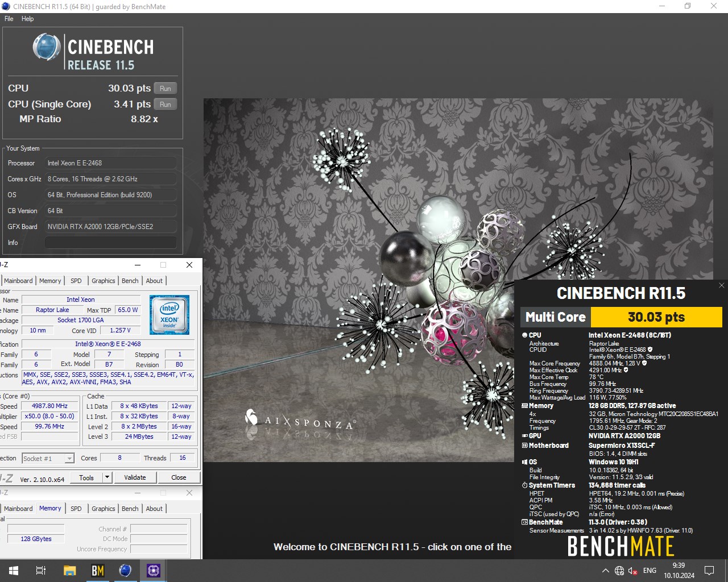Open the File menu in Cinebench

(9, 19)
